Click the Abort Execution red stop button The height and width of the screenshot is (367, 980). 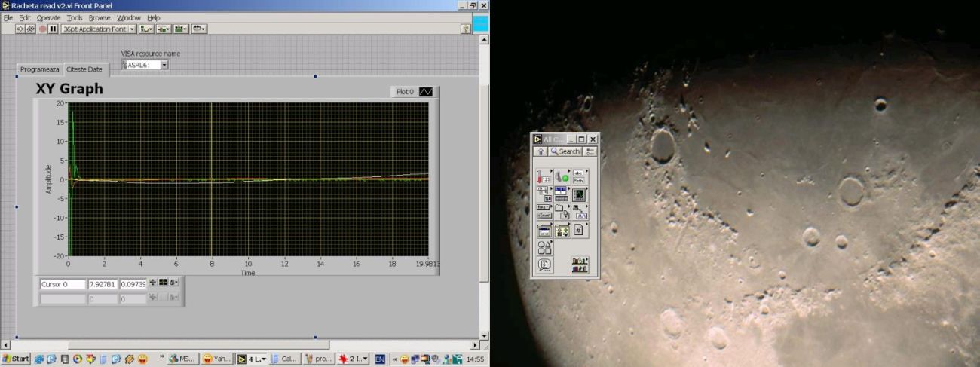[42, 29]
